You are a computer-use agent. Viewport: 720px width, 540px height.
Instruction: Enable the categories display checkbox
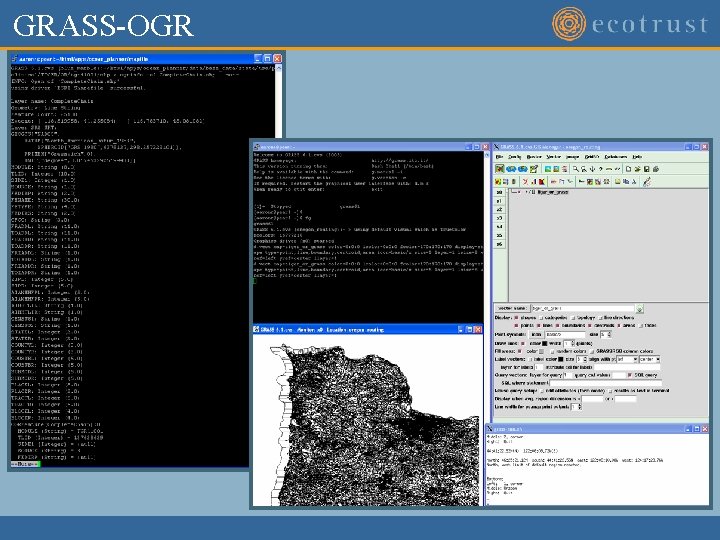[541, 318]
